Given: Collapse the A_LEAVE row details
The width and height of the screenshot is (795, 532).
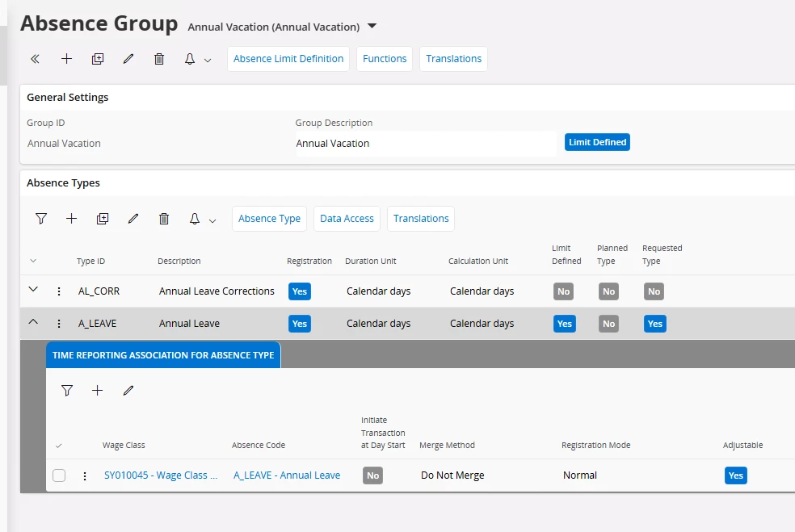Looking at the screenshot, I should 33,323.
